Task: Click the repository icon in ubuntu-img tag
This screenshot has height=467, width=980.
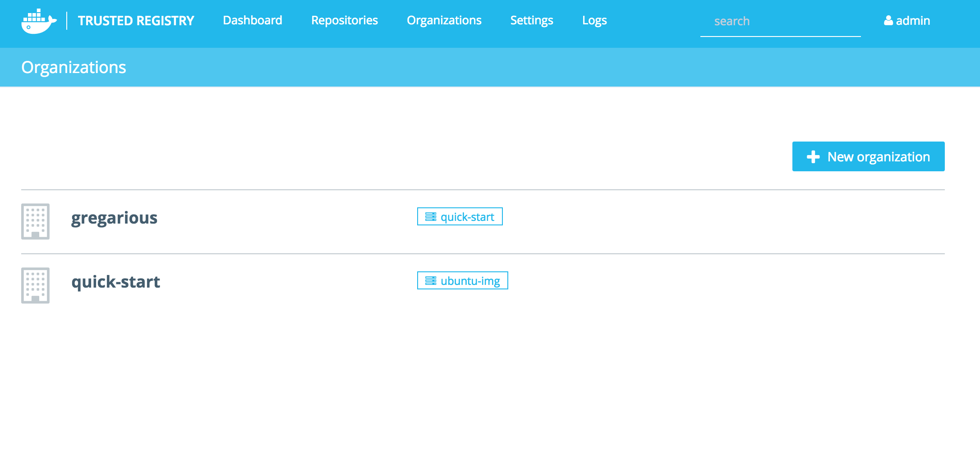Action: point(431,281)
